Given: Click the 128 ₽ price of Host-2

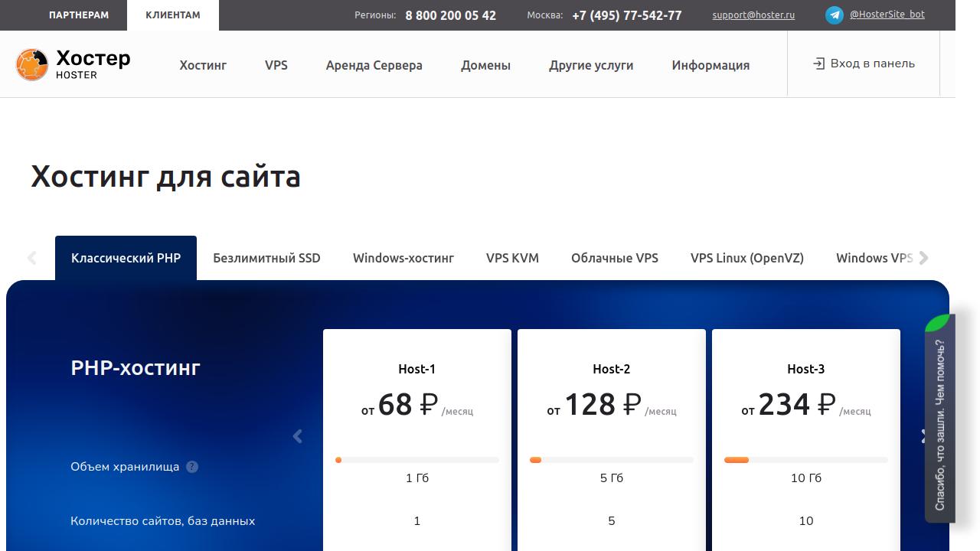Looking at the screenshot, I should [603, 404].
